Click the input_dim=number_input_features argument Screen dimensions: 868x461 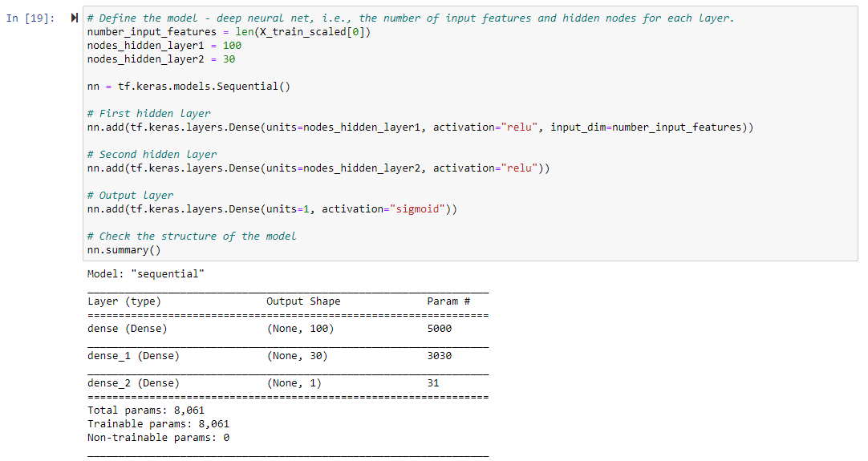[646, 127]
